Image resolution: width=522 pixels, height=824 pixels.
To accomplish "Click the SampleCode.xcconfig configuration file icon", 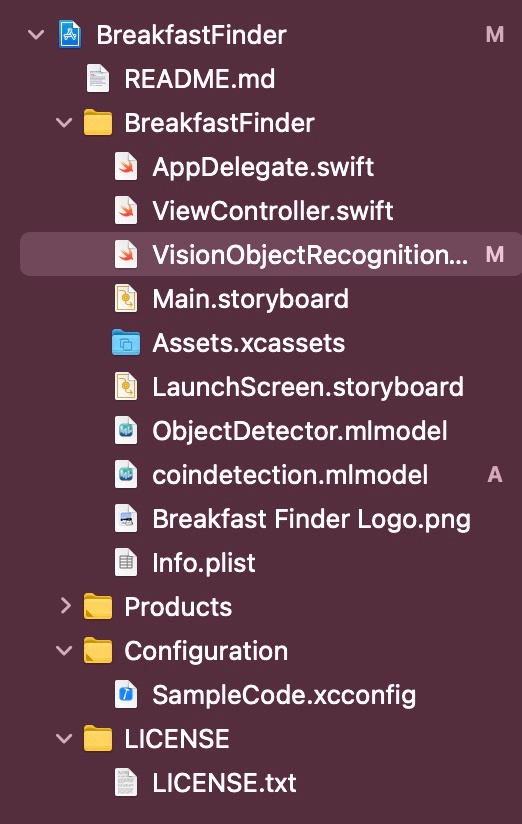I will (126, 695).
